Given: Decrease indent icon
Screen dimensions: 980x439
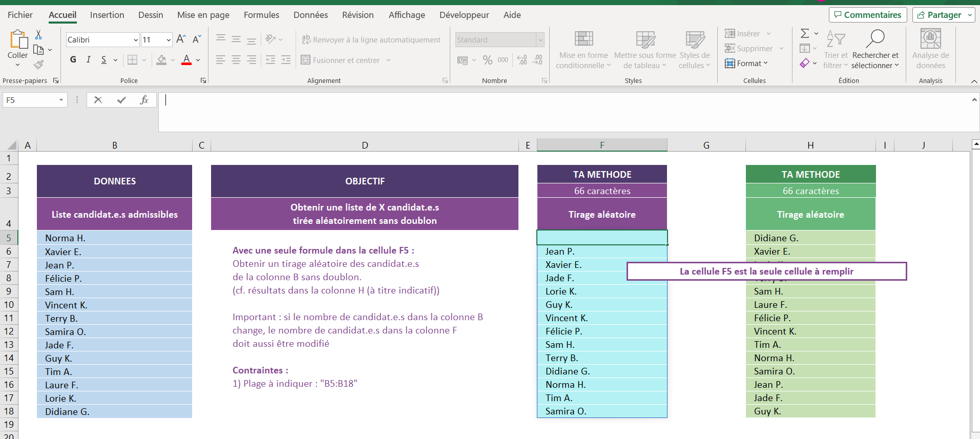Looking at the screenshot, I should coord(270,60).
